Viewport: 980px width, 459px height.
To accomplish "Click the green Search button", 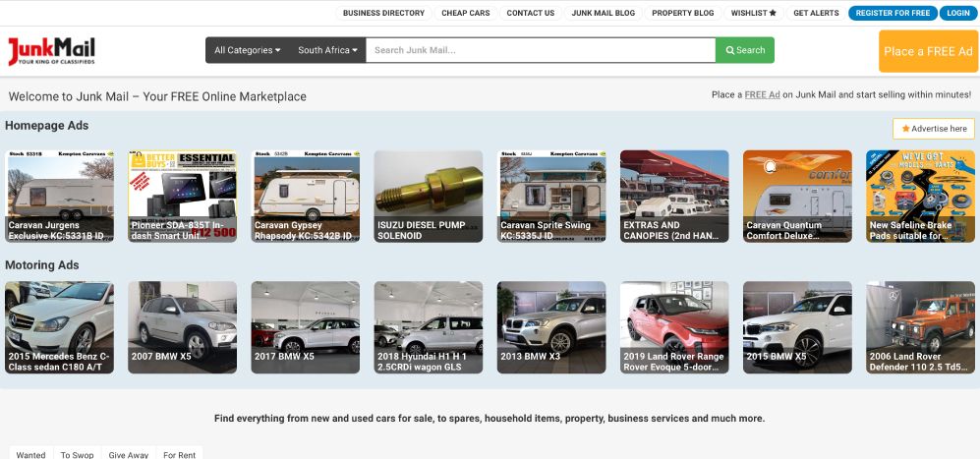I will (x=744, y=50).
